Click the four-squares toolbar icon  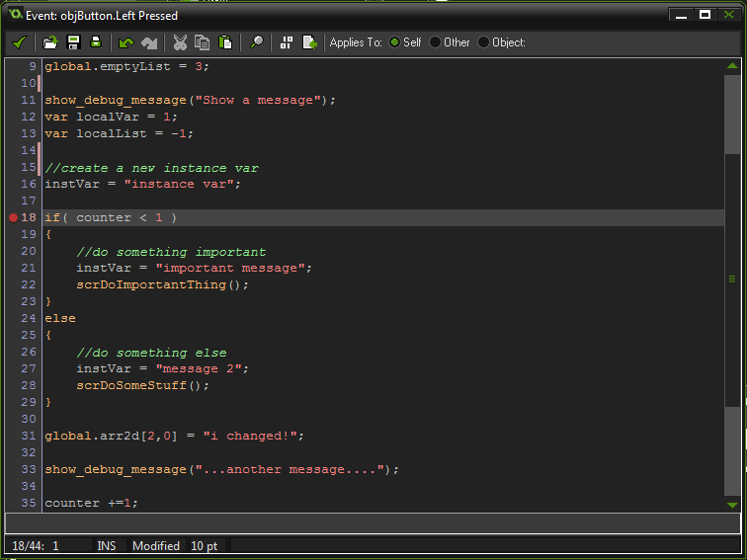[287, 42]
